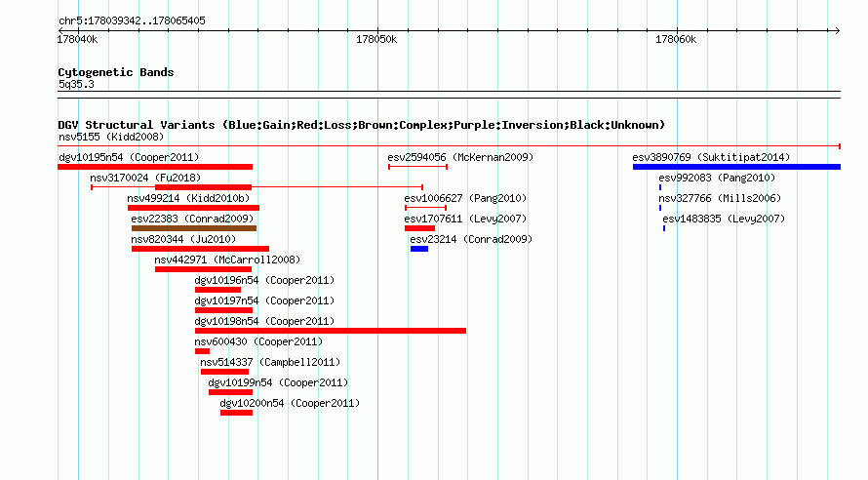Click the esv1006627 (Pang2010) label
Screen dimensions: 868x480
tap(465, 198)
